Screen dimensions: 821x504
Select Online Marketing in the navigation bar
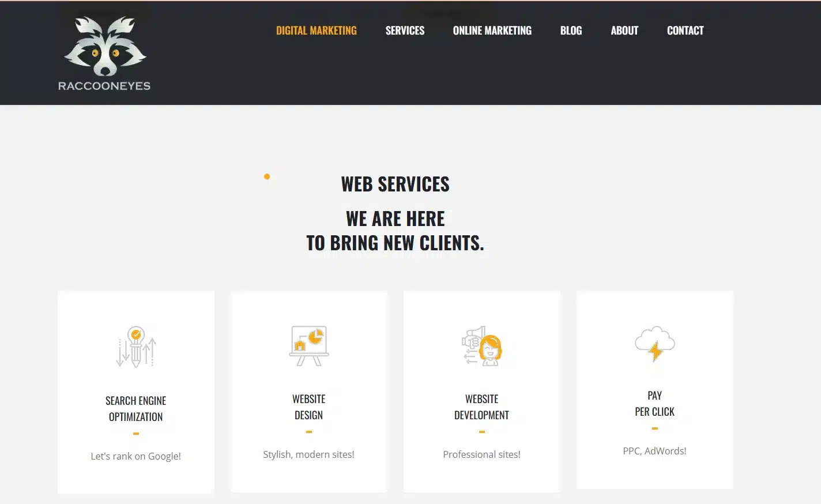tap(492, 30)
